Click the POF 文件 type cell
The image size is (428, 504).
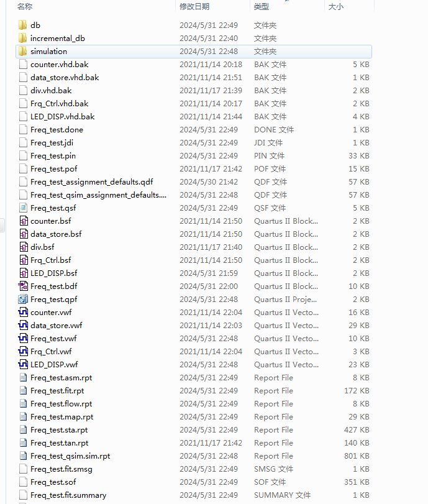[x=270, y=169]
